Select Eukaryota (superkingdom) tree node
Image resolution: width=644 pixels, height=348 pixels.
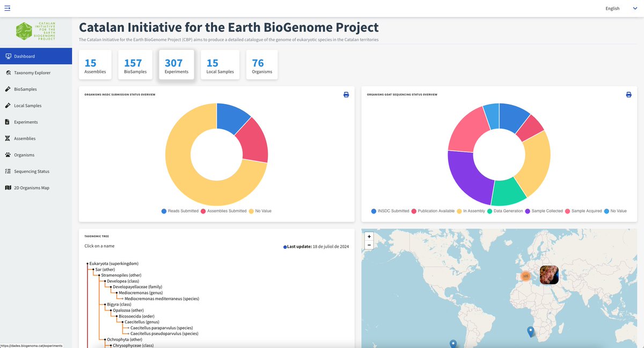tap(114, 263)
